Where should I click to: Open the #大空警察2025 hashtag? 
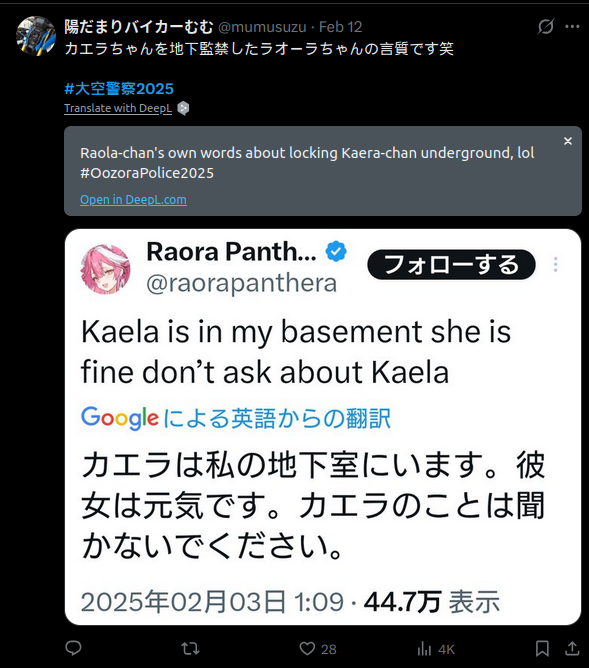coord(119,89)
